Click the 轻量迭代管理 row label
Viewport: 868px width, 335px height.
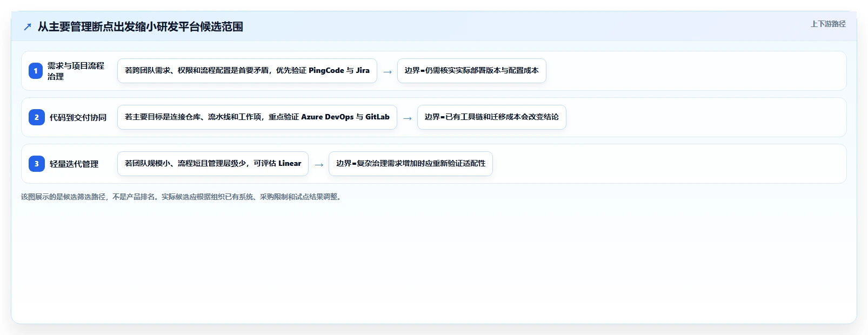coord(74,164)
